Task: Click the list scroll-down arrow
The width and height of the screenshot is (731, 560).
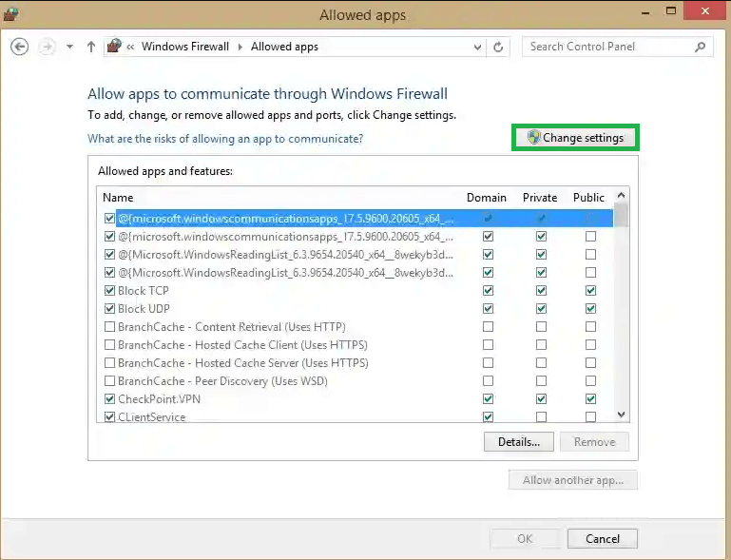Action: pyautogui.click(x=621, y=415)
